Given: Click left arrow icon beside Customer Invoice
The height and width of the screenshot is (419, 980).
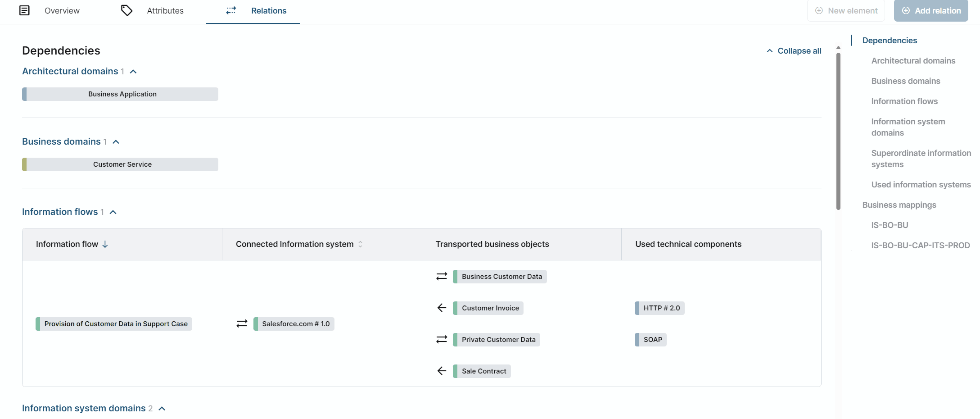Looking at the screenshot, I should pos(442,308).
